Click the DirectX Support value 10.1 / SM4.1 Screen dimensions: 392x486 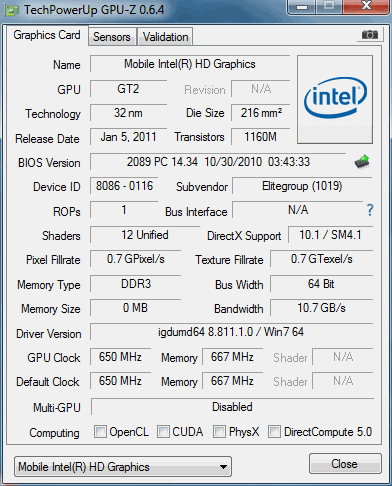coord(330,235)
